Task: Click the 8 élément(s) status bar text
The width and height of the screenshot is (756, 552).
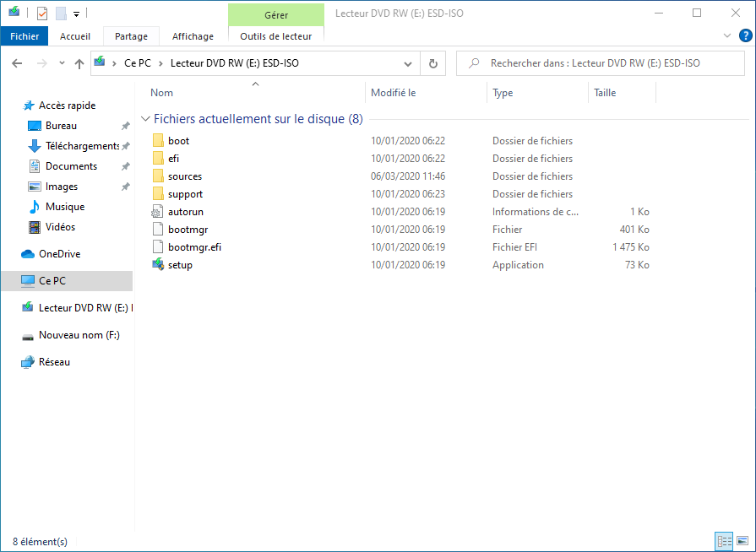Action: coord(40,541)
